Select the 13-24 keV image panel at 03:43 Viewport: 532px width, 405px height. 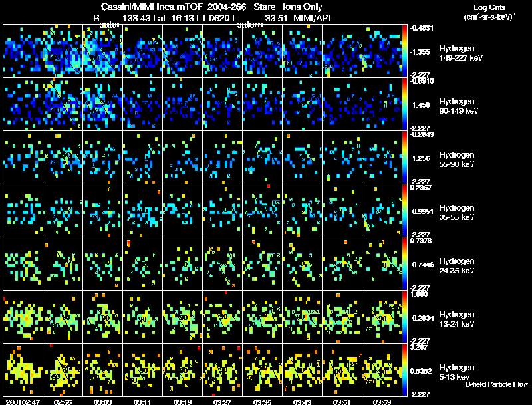(x=302, y=317)
